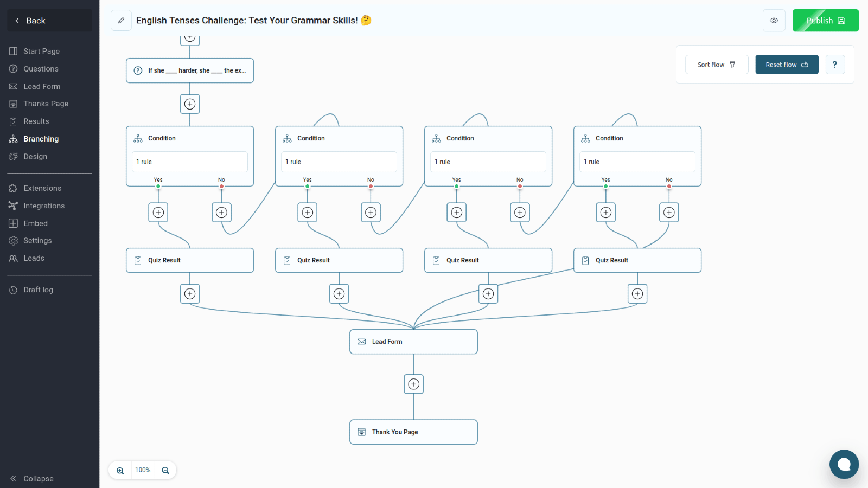Select the Thank You Page node
This screenshot has width=868, height=488.
pos(413,432)
